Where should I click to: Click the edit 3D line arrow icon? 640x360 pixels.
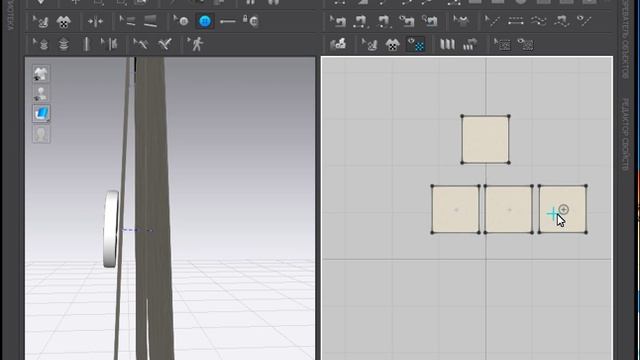[x=141, y=44]
